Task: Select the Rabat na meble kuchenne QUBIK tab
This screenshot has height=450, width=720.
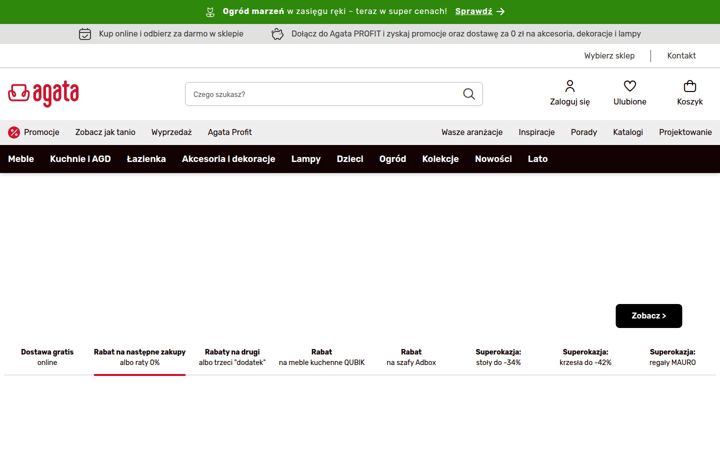Action: [321, 357]
